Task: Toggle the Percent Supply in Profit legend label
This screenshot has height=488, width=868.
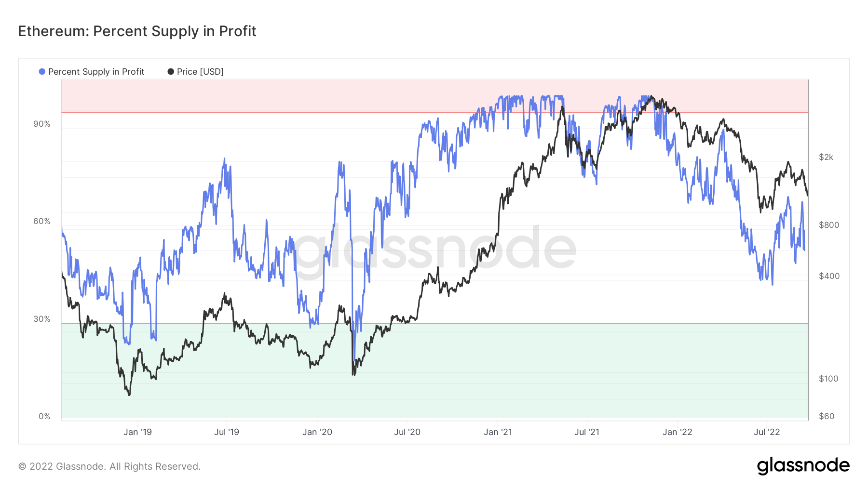Action: 96,72
